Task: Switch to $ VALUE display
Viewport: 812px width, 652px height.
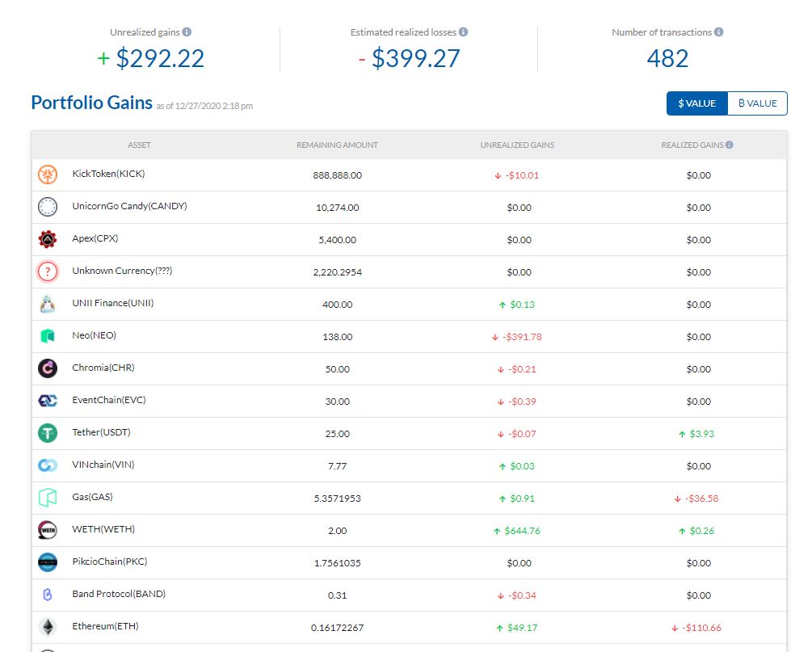Action: click(x=696, y=103)
